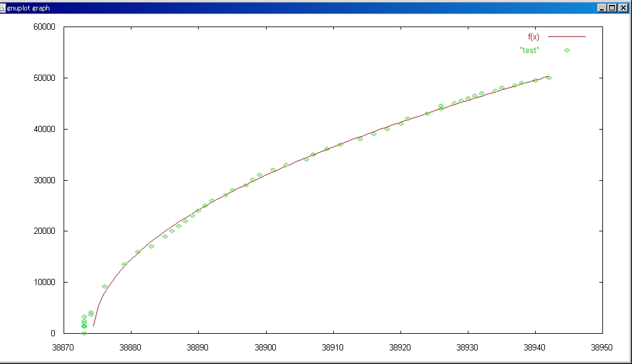Click the last data point near 50000
Screen dimensions: 632x364
point(549,78)
